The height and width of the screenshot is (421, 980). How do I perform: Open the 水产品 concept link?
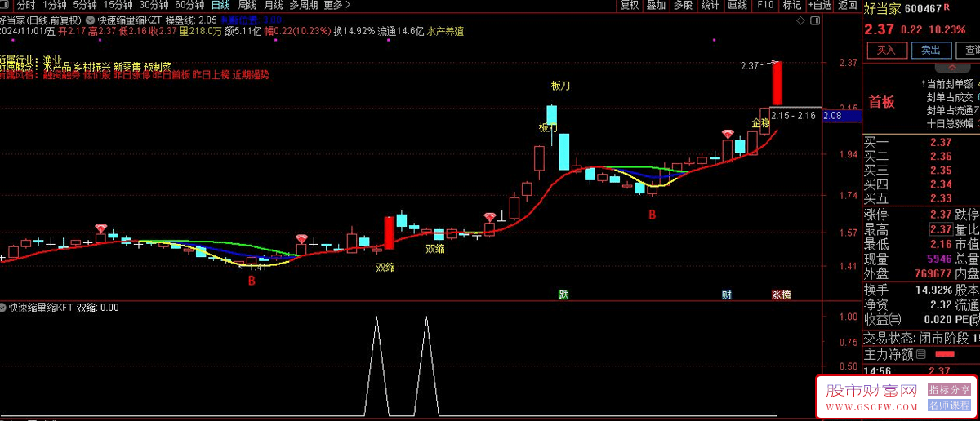tap(56, 66)
